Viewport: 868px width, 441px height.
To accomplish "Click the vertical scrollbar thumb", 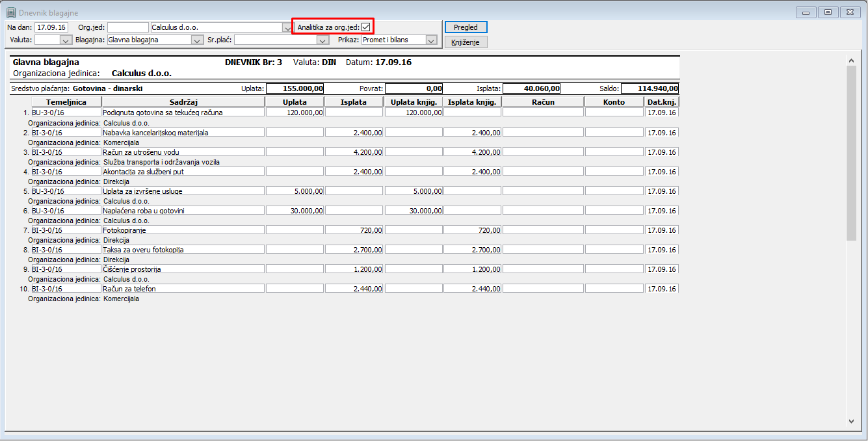I will [x=852, y=153].
